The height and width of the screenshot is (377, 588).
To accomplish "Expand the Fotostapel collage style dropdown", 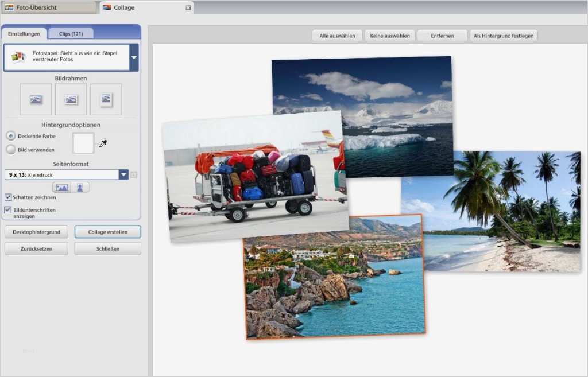I will click(x=134, y=57).
